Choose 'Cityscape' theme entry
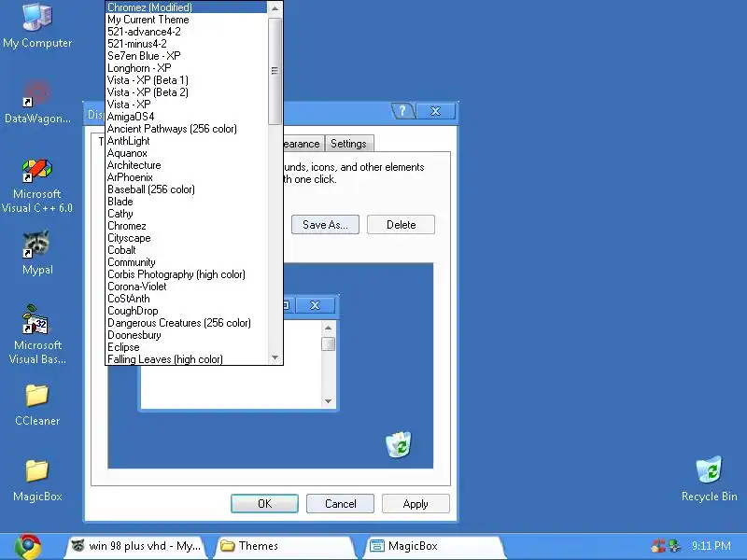 (186, 238)
